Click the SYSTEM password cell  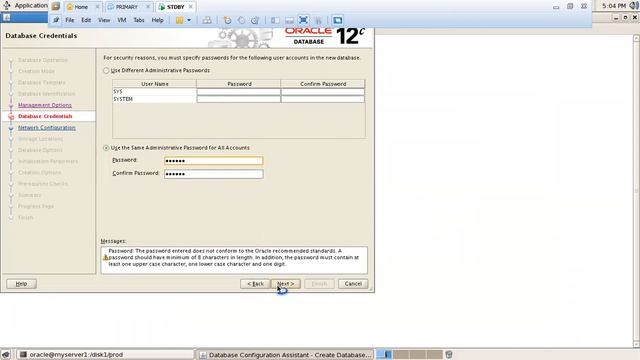[x=238, y=99]
